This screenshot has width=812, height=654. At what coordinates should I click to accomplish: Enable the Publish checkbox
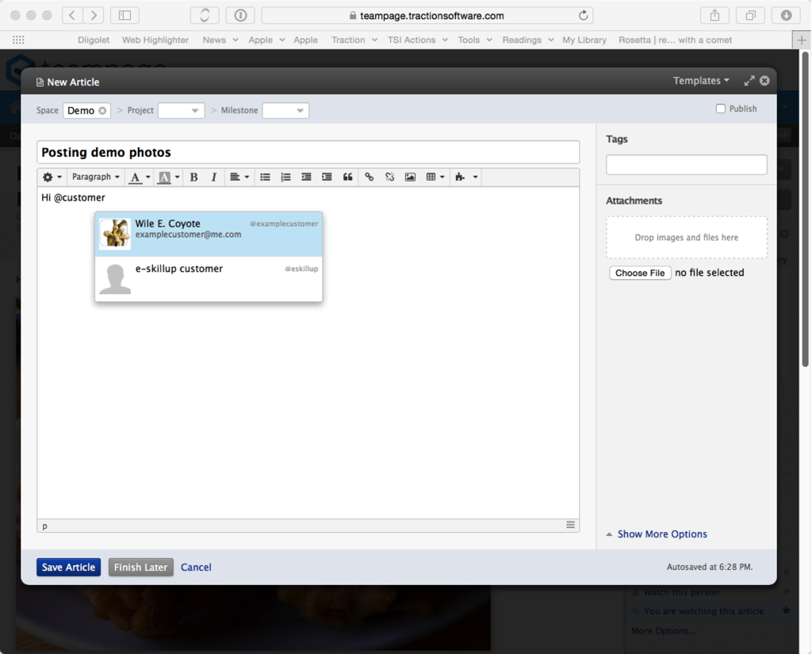721,109
